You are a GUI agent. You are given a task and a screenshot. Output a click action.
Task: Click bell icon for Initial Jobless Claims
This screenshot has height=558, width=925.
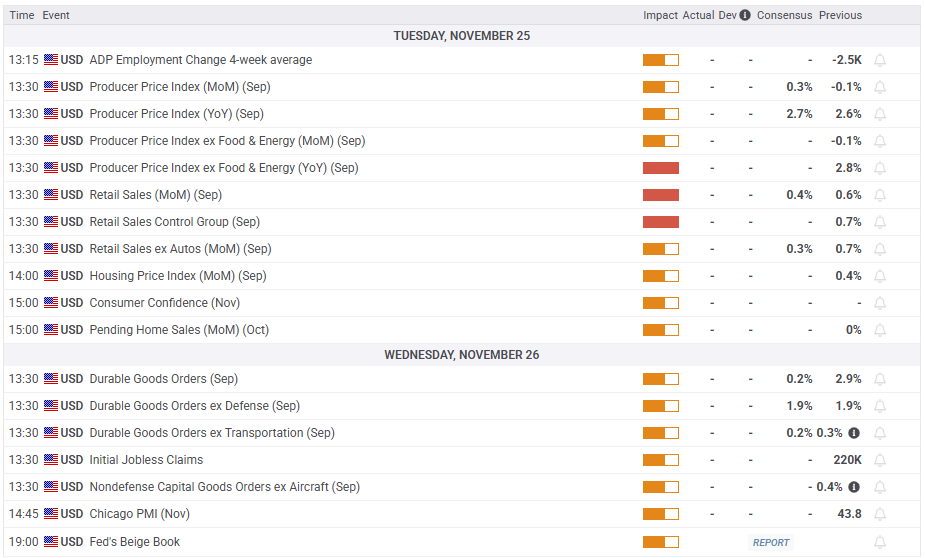(880, 460)
